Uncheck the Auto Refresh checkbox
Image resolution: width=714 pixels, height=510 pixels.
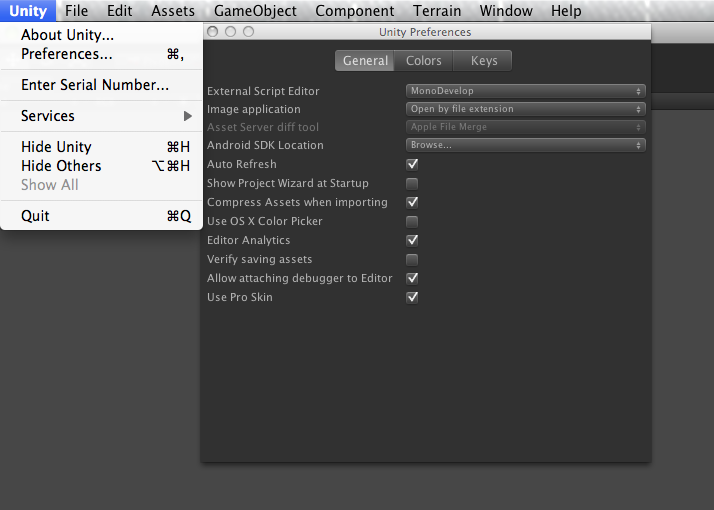pyautogui.click(x=412, y=164)
